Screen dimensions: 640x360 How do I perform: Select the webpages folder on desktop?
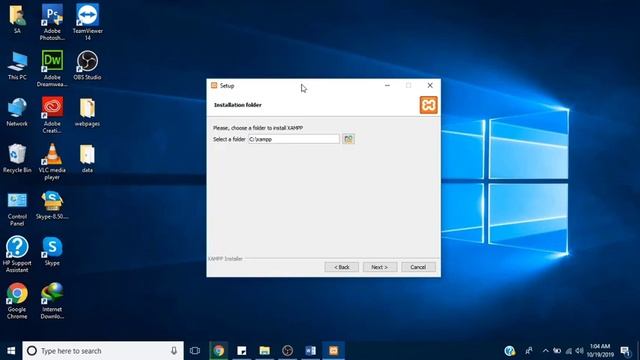pos(87,112)
